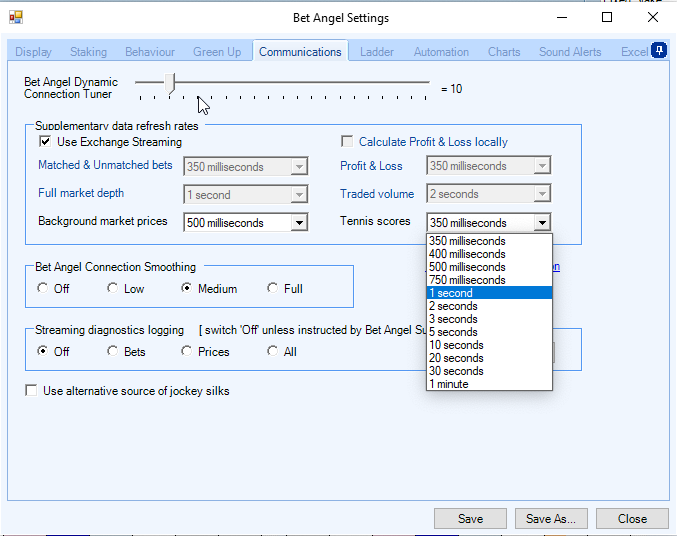Pick 1 minute from the list
The height and width of the screenshot is (536, 677).
(x=489, y=384)
